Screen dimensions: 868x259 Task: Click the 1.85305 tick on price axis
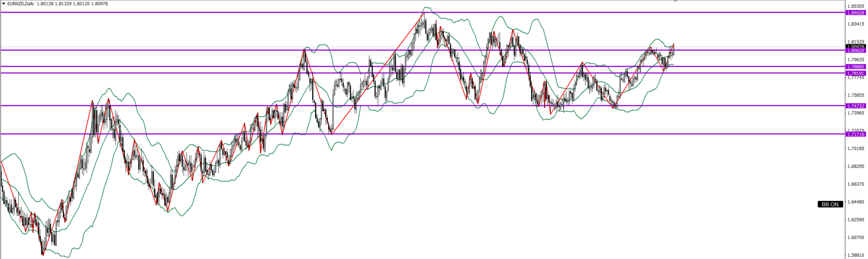[x=856, y=6]
